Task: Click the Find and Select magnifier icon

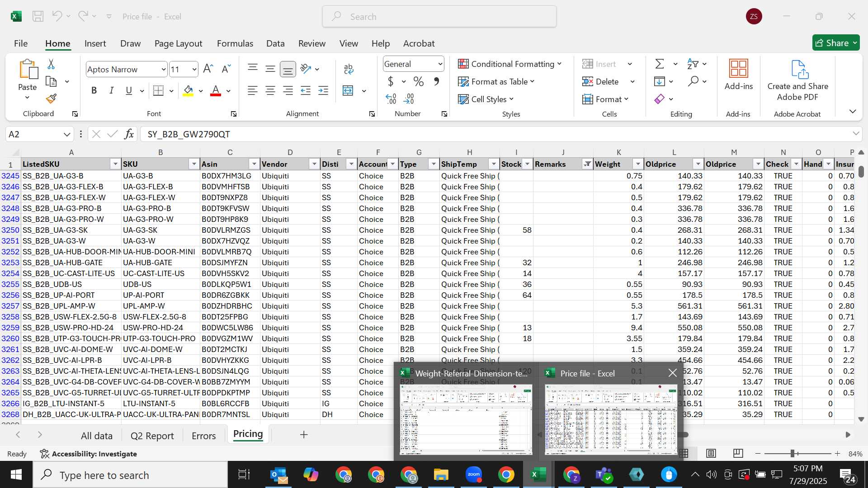Action: coord(693,81)
